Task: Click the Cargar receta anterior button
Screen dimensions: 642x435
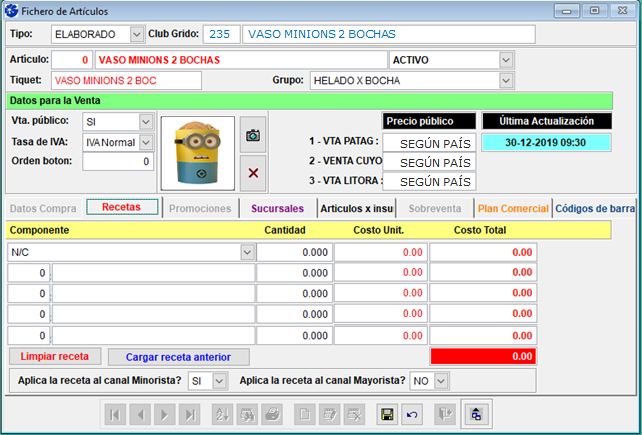Action: (178, 356)
